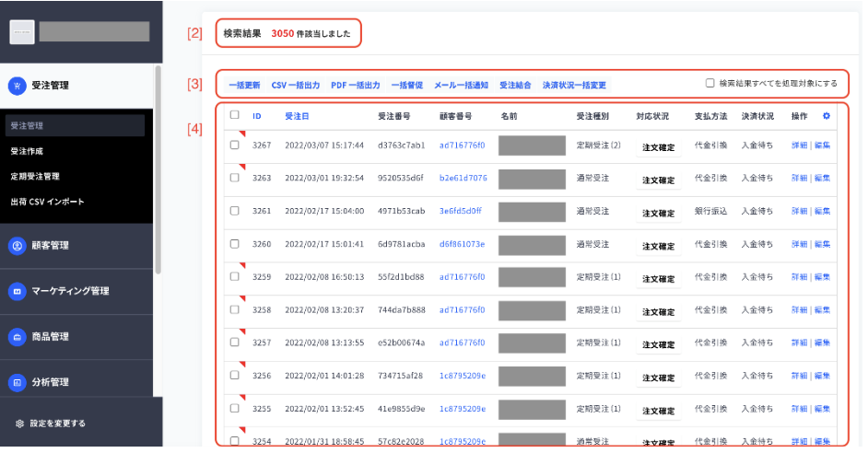Click the gear icon beside 設定を変更する
The width and height of the screenshot is (868, 453).
tap(20, 424)
